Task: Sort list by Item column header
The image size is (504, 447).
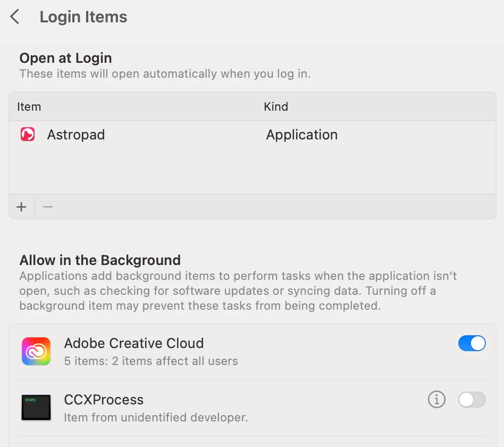Action: pyautogui.click(x=29, y=106)
